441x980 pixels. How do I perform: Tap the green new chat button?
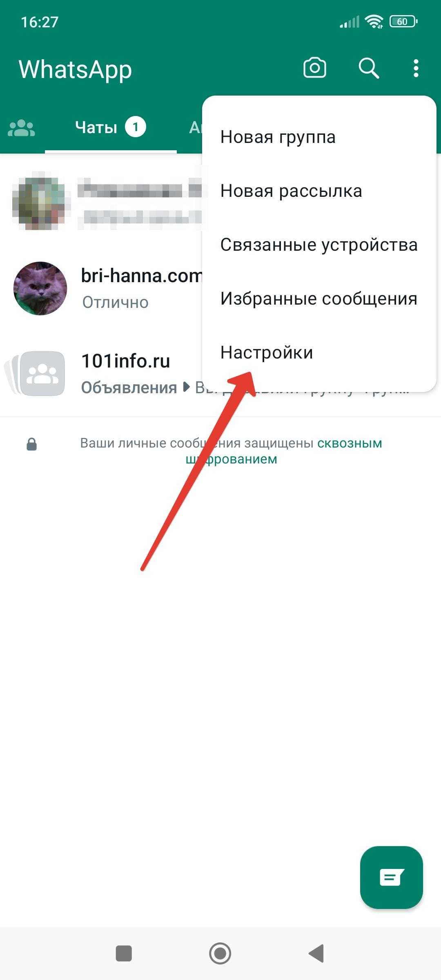391,877
